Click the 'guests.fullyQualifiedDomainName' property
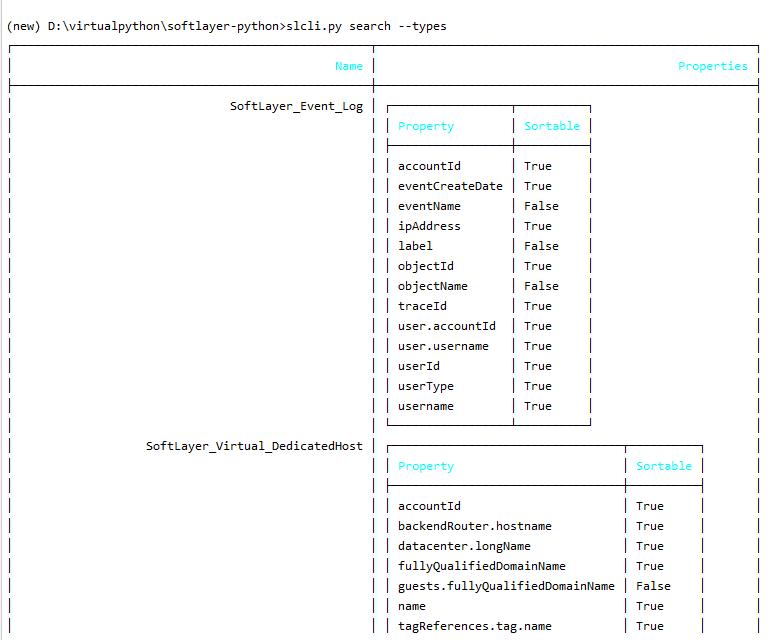This screenshot has height=640, width=772. tap(506, 586)
